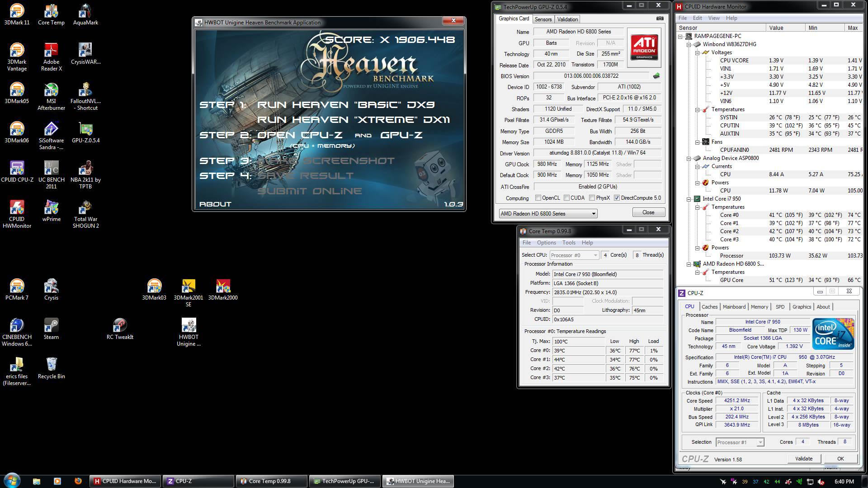Select the CrysisWAR desktop icon
The width and height of the screenshot is (868, 488).
click(x=85, y=54)
